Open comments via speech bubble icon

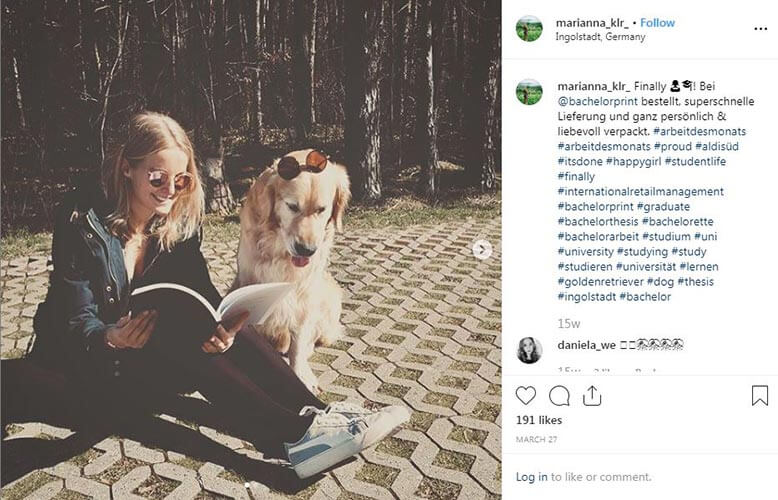point(559,396)
